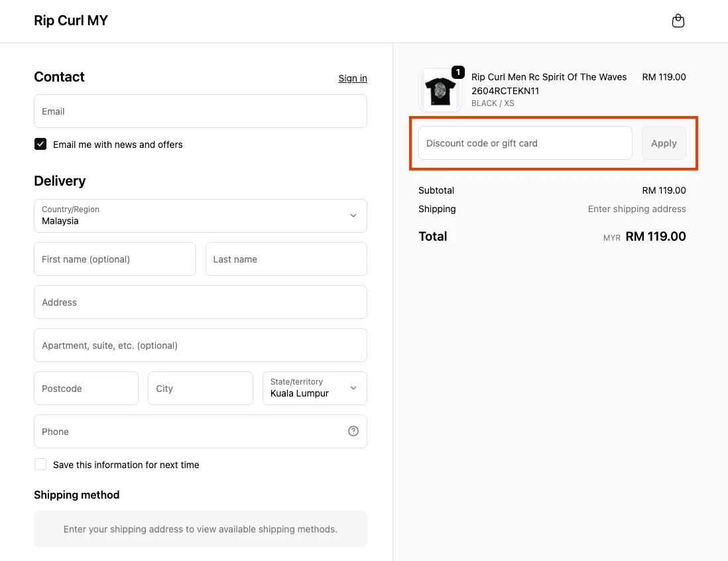Check Save this information for next time
This screenshot has height=561, width=728.
pyautogui.click(x=40, y=464)
